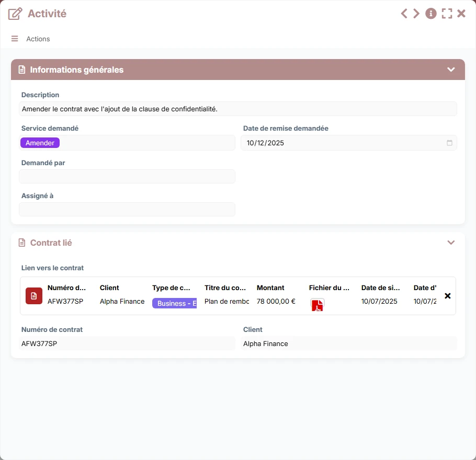Click the 10/07/2025 signature date
Screen dimensions: 476x460
[379, 301]
